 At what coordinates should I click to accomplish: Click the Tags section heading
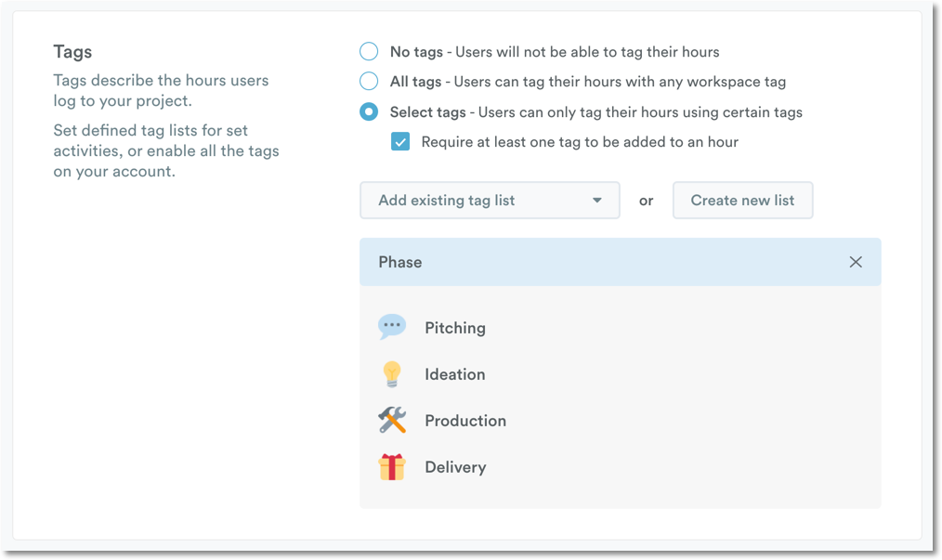[x=72, y=52]
